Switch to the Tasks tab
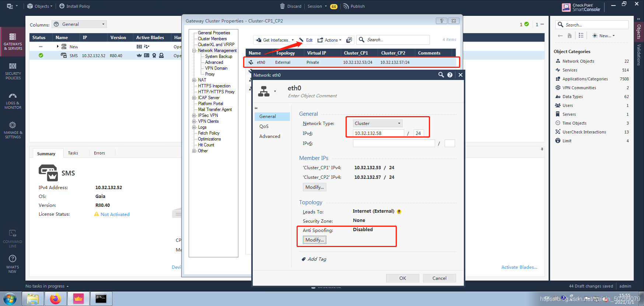The image size is (644, 306). [73, 153]
